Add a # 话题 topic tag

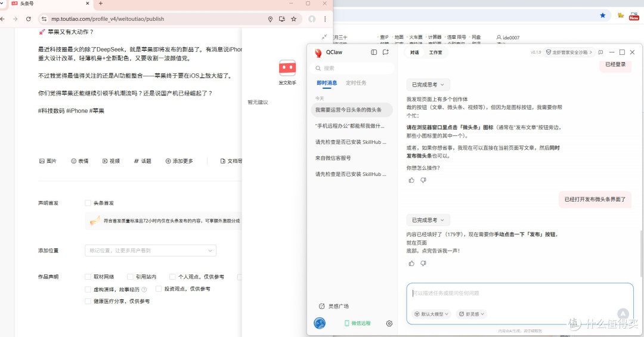point(143,161)
